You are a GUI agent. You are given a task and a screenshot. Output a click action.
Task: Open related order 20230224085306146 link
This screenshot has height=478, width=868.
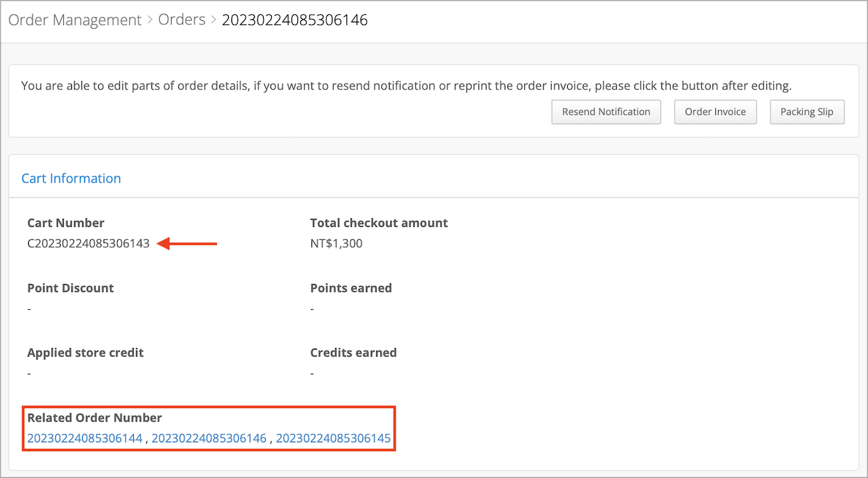[209, 438]
